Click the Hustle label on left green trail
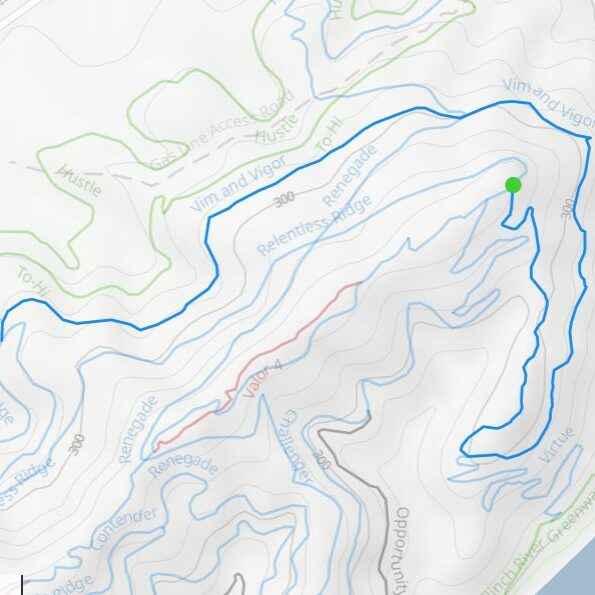Screen dimensions: 595x595 (79, 181)
